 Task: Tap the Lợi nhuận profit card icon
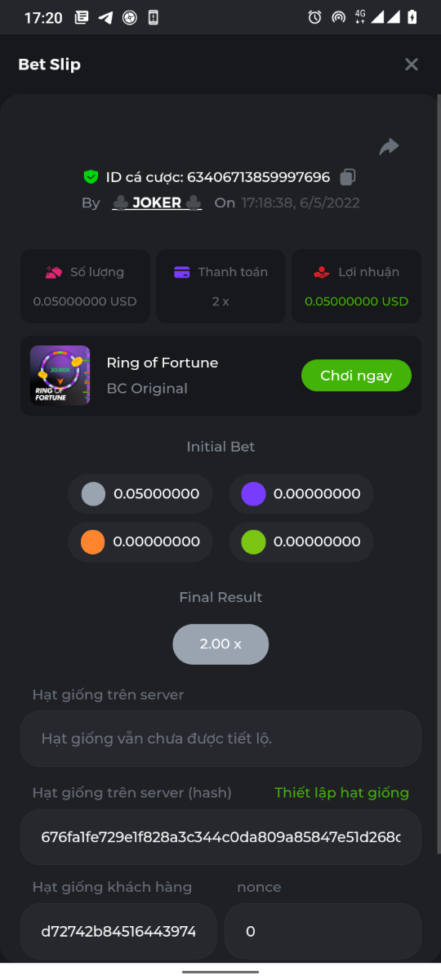coord(322,272)
